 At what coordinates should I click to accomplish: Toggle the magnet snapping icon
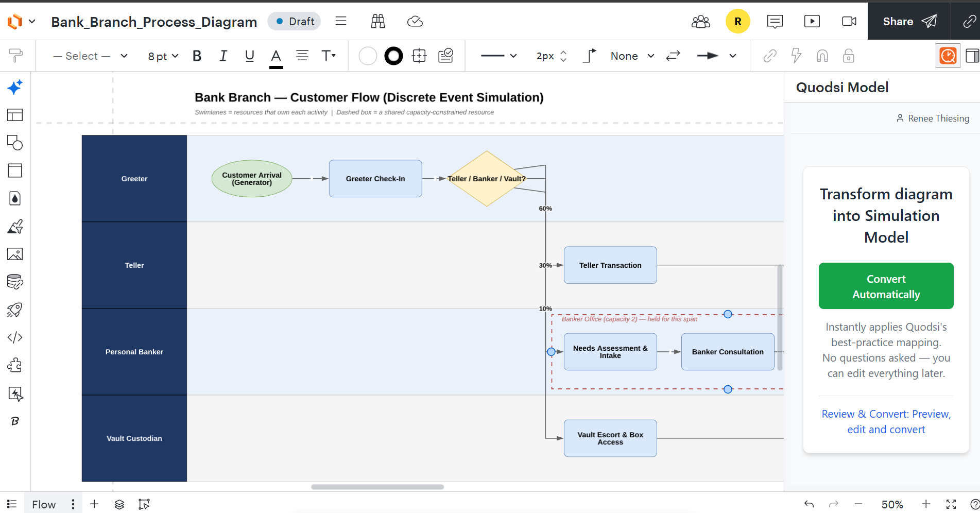coord(822,56)
